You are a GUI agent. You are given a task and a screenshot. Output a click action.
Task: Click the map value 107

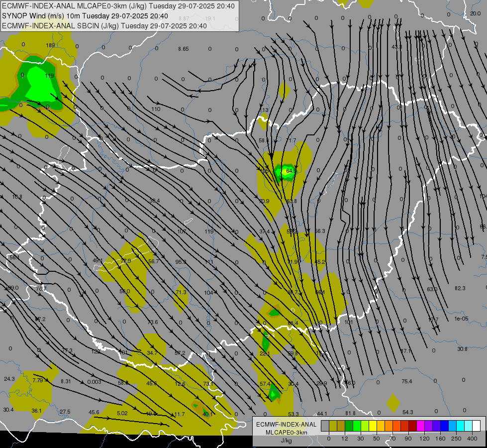[x=182, y=231]
